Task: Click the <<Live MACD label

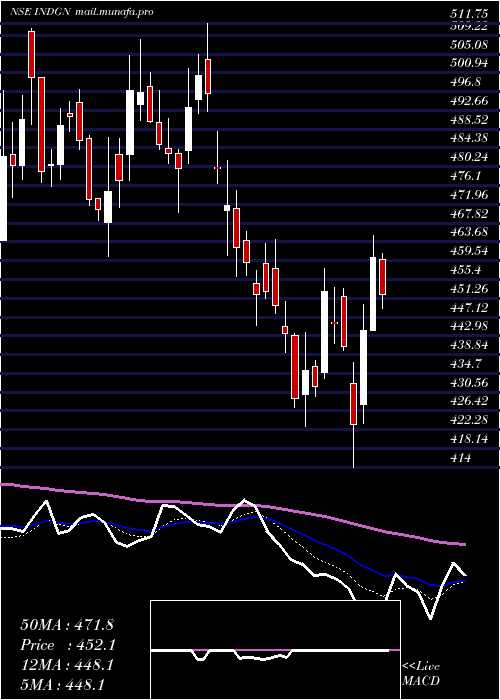Action: tap(421, 674)
